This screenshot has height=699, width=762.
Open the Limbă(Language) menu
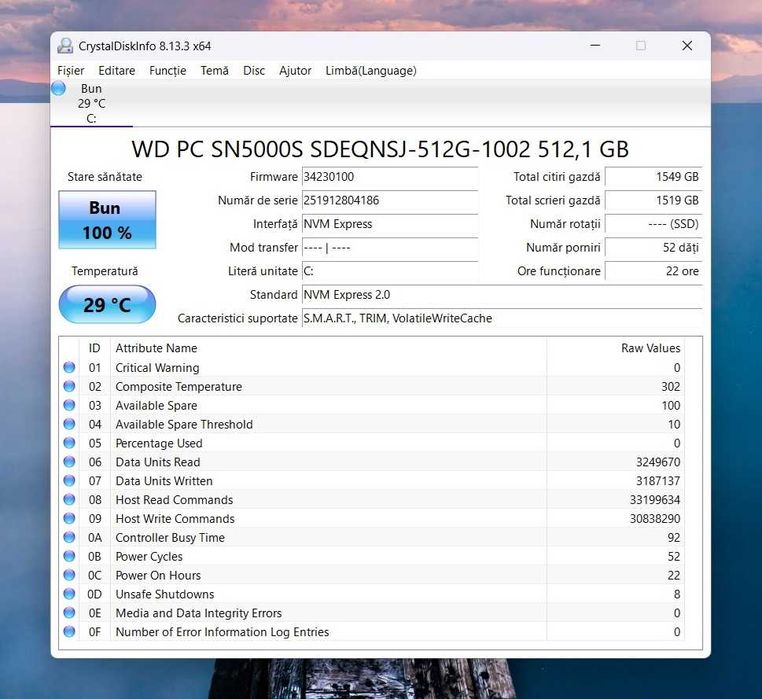371,70
